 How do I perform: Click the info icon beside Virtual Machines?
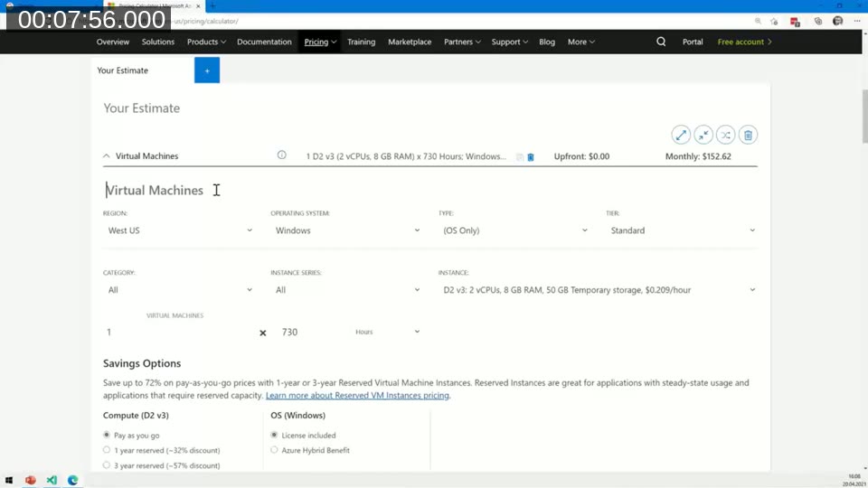(282, 155)
